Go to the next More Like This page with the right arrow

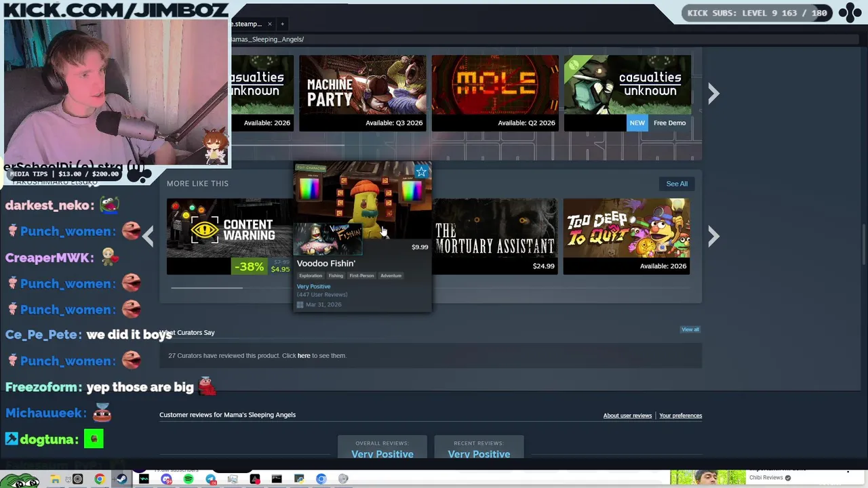tap(713, 236)
